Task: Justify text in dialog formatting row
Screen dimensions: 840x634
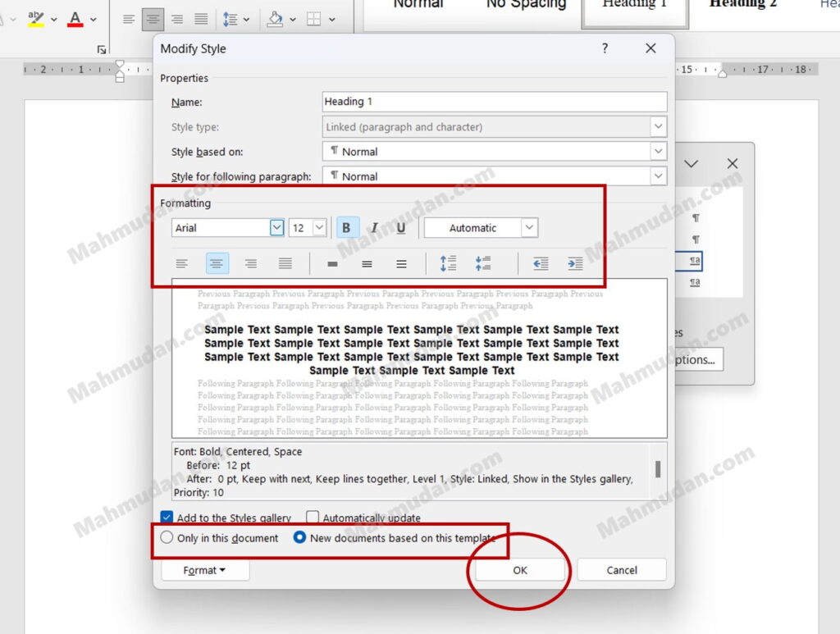Action: tap(285, 263)
